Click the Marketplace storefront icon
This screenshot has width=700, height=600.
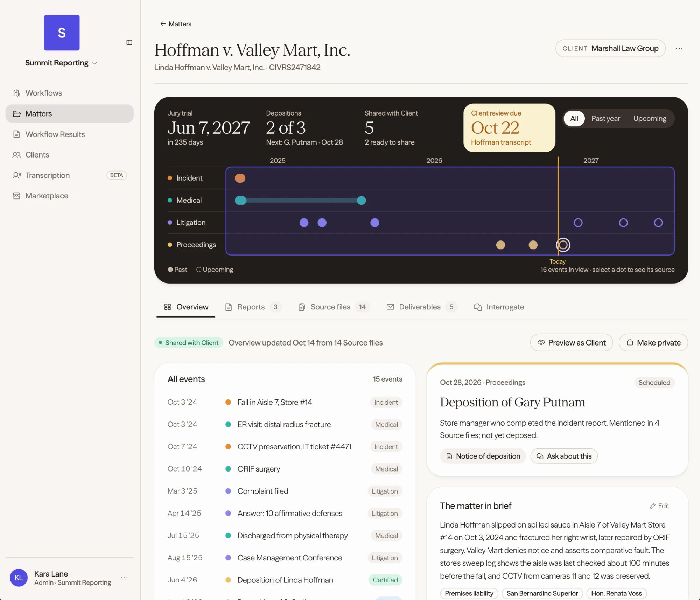pyautogui.click(x=16, y=196)
